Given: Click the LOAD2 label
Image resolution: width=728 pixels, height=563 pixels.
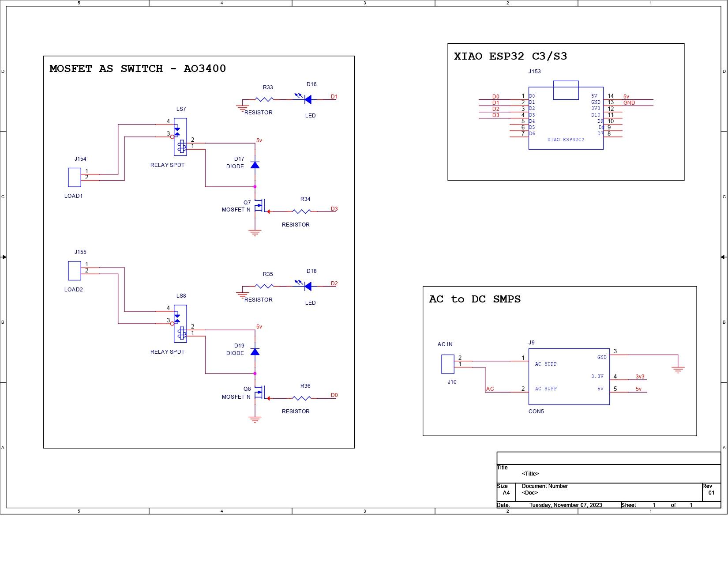Looking at the screenshot, I should [74, 290].
